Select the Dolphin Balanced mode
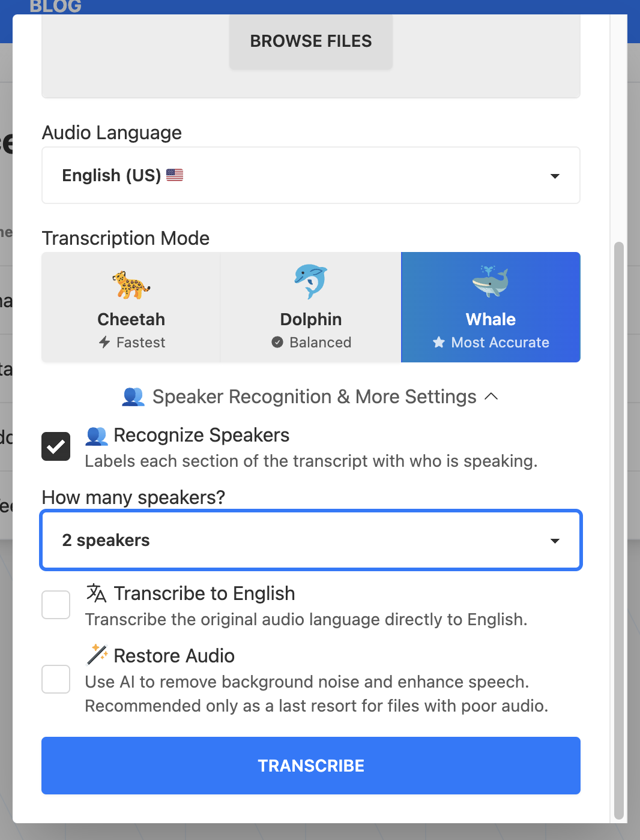This screenshot has width=640, height=840. 311,307
